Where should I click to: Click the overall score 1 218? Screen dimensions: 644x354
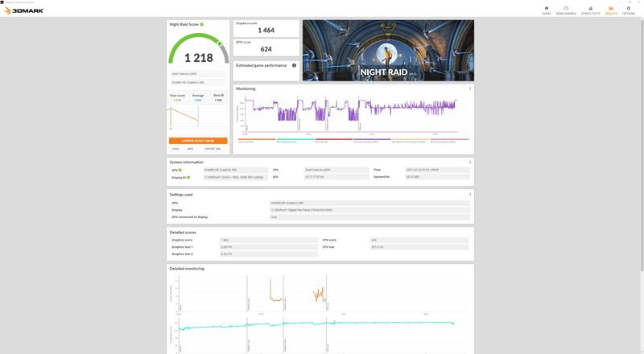(x=198, y=58)
